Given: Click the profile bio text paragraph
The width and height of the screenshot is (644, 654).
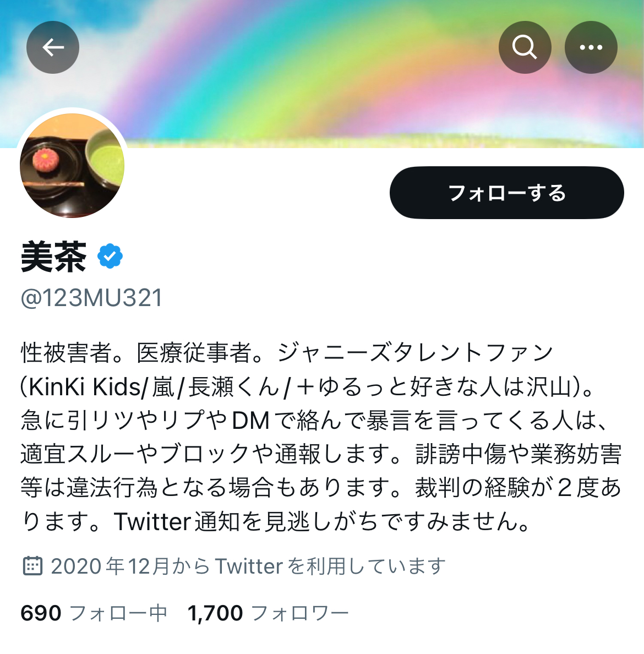Looking at the screenshot, I should point(321,437).
